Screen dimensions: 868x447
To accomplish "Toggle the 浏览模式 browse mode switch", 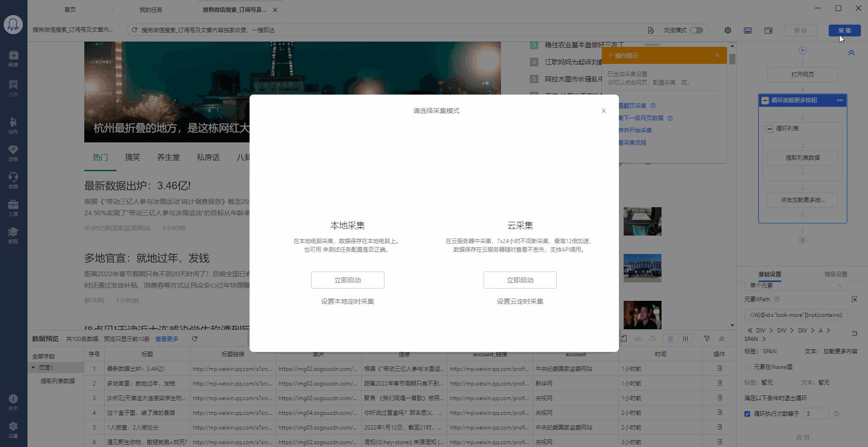I will (x=696, y=30).
